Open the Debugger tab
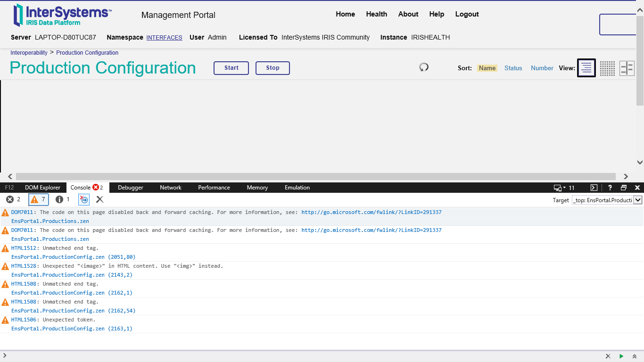The image size is (644, 362). 131,188
